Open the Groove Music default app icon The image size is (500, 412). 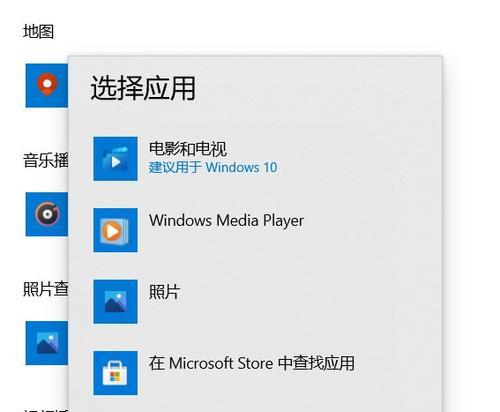point(47,214)
